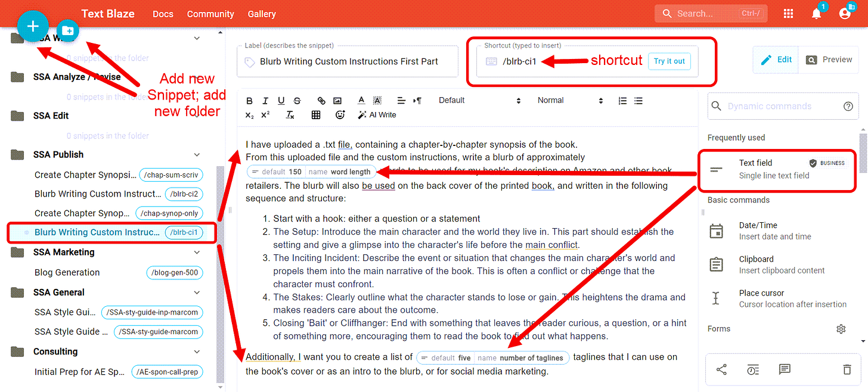Image resolution: width=868 pixels, height=392 pixels.
Task: Open the apps grid icon
Action: click(x=788, y=14)
